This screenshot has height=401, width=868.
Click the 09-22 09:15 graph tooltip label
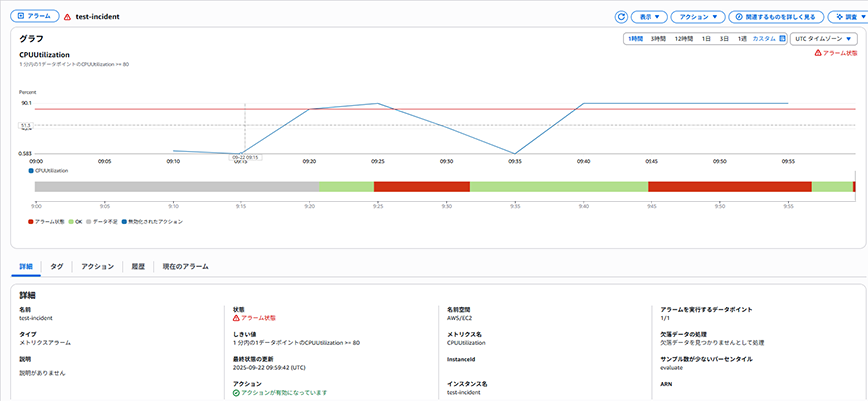tap(245, 157)
